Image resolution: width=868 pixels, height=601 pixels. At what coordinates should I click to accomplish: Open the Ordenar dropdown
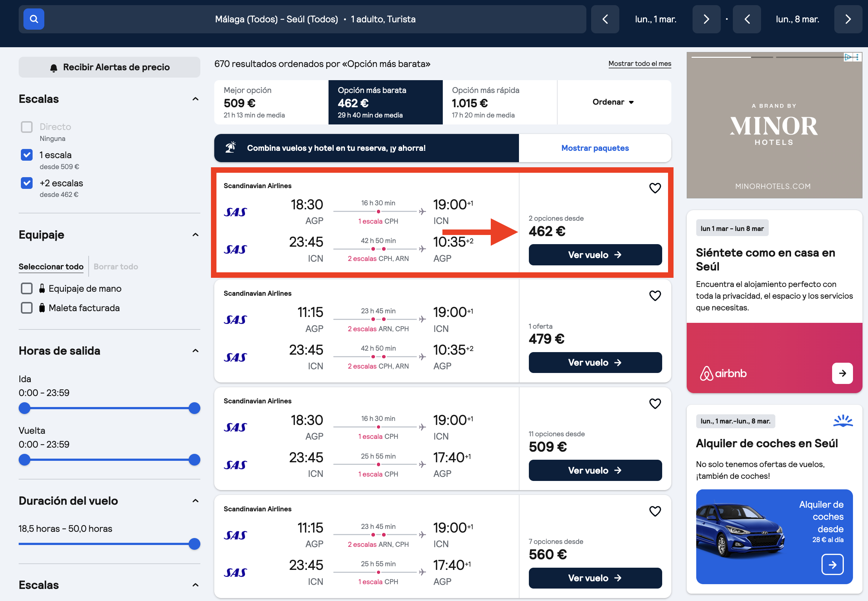[x=614, y=102]
